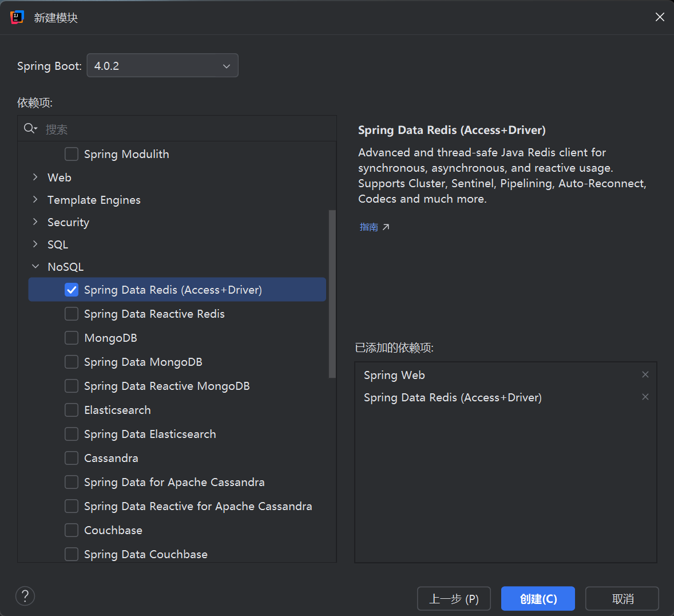Click the search magnifier icon

click(30, 128)
